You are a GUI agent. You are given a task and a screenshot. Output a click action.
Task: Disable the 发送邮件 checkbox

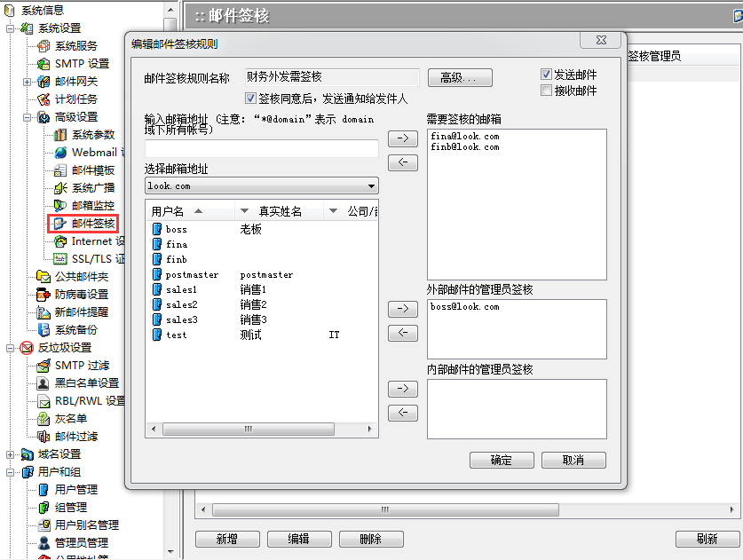(548, 75)
